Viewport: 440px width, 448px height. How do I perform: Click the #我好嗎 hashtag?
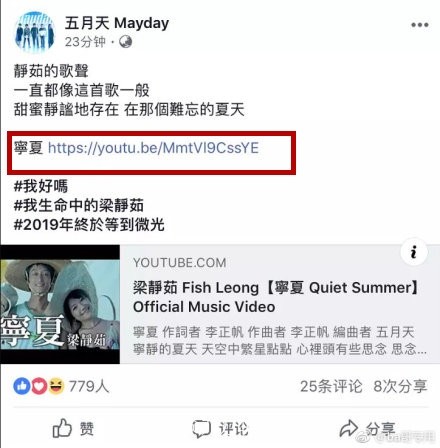(x=41, y=186)
